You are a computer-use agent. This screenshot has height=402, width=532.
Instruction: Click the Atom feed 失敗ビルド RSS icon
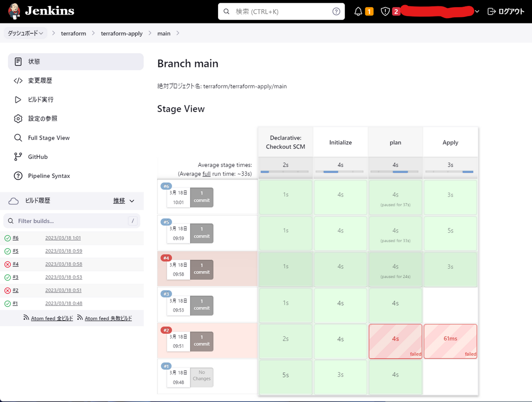80,318
